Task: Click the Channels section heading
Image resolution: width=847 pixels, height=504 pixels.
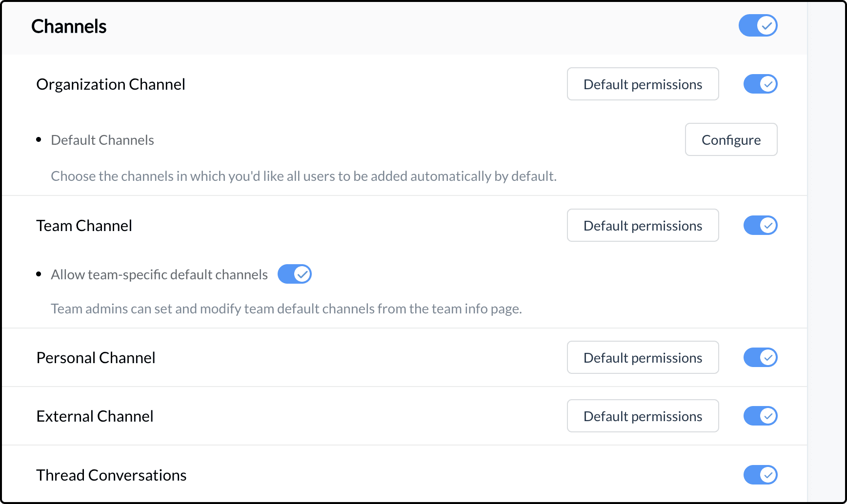Action: tap(69, 26)
